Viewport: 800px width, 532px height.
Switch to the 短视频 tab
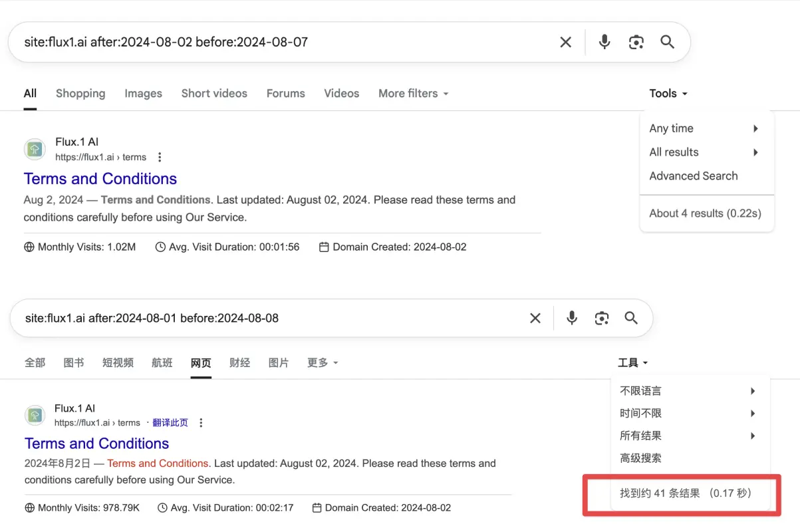click(118, 362)
